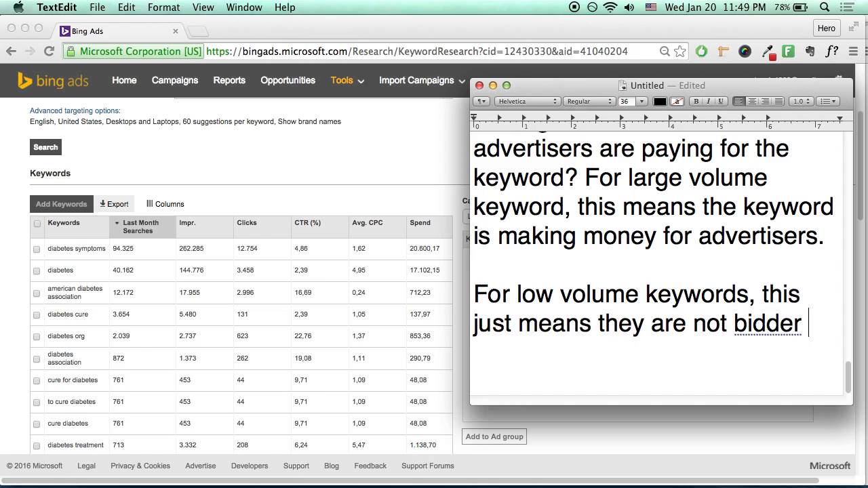Toggle Underline formatting in TextEdit
The width and height of the screenshot is (868, 488).
coord(721,101)
